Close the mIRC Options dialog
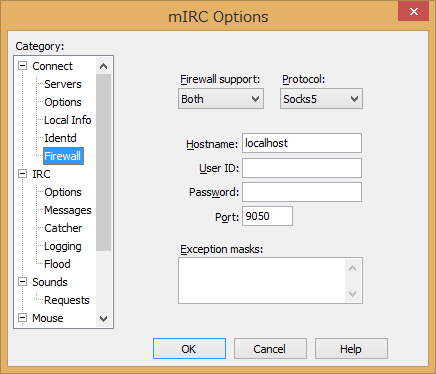This screenshot has height=374, width=436. click(x=413, y=11)
